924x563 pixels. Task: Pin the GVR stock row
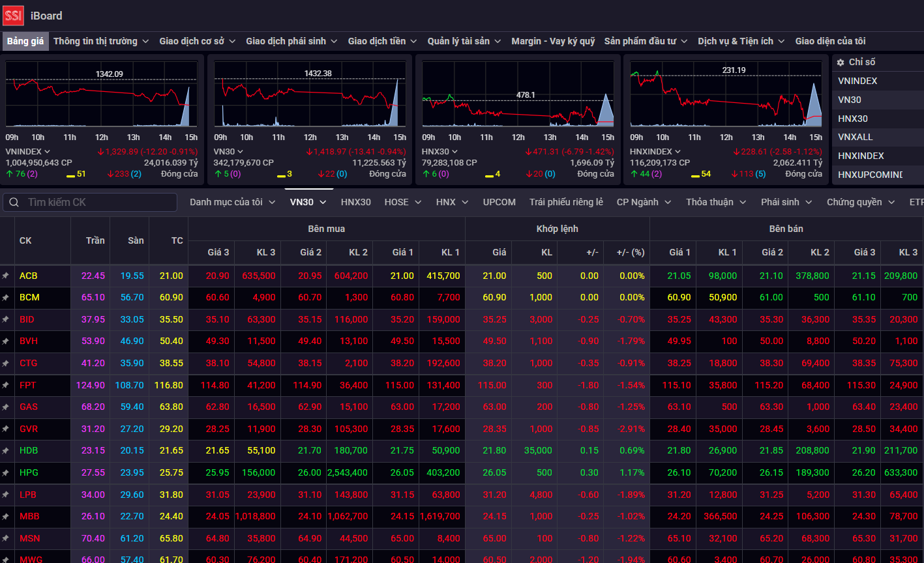(x=5, y=429)
